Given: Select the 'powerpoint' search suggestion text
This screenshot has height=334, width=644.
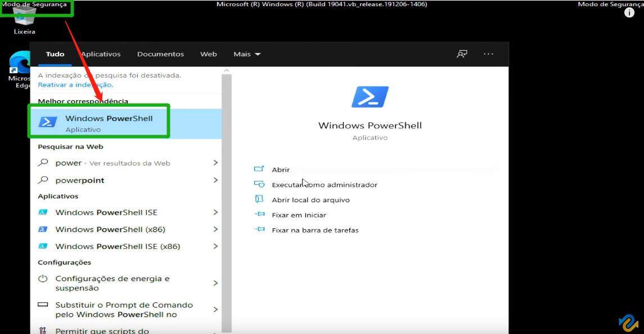Looking at the screenshot, I should tap(80, 180).
